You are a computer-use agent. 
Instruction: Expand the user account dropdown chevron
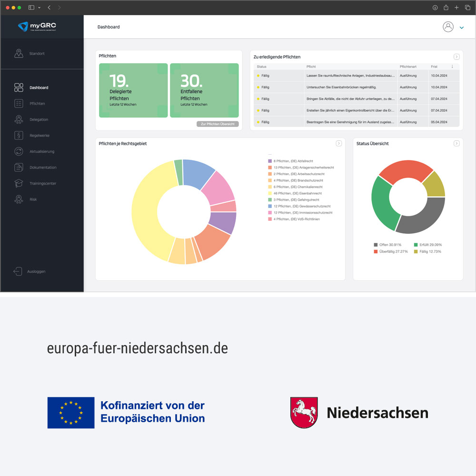click(461, 28)
